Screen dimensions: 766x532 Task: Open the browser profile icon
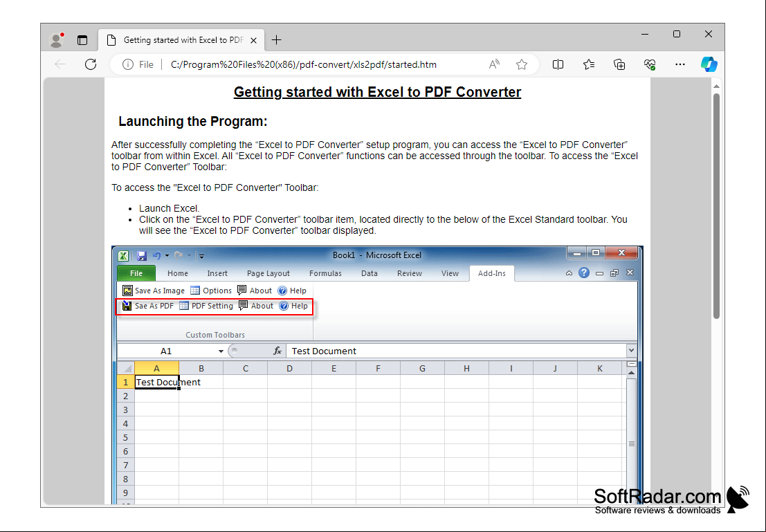point(57,40)
